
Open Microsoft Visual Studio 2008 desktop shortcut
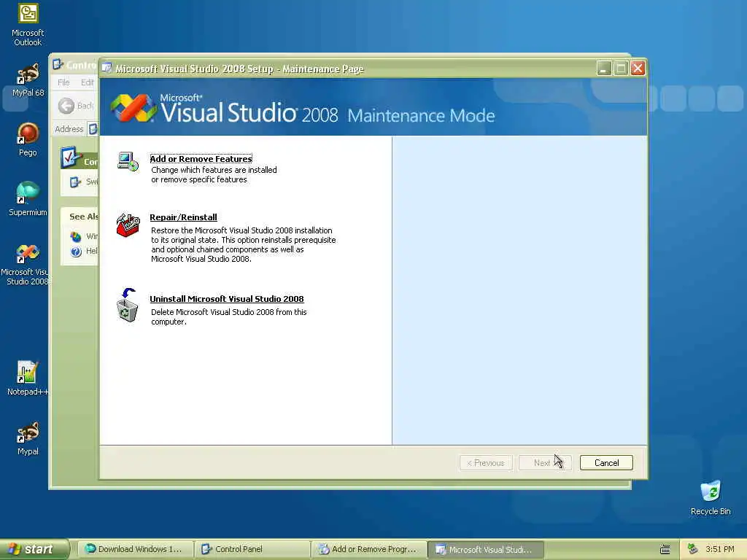click(x=27, y=264)
